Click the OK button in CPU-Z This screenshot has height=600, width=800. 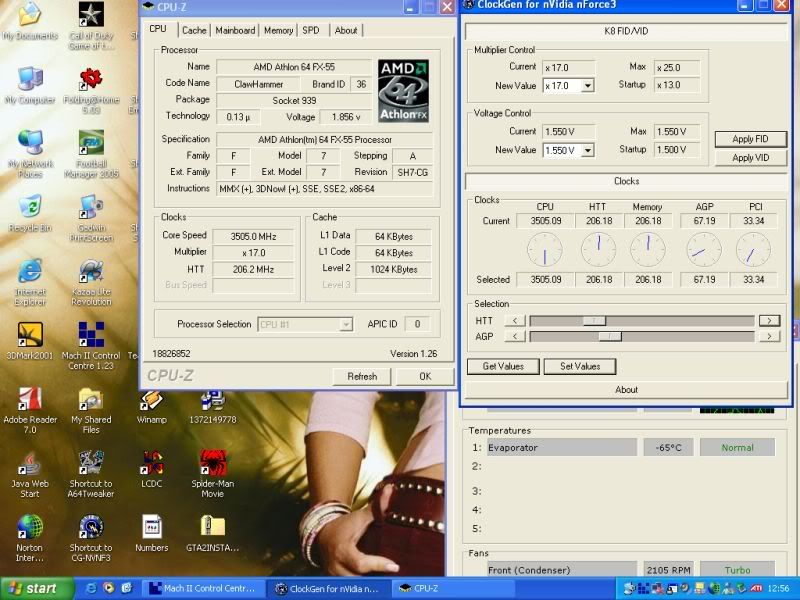click(425, 377)
